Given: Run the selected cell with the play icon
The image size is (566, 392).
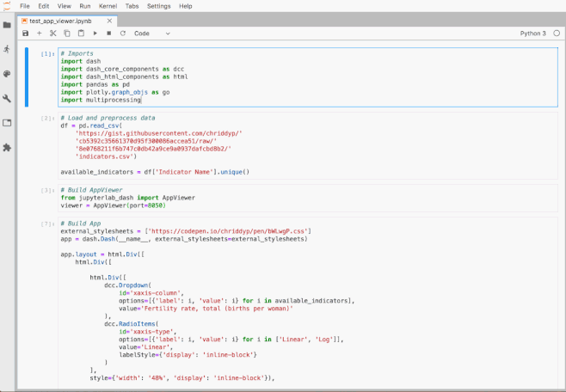Looking at the screenshot, I should coord(95,34).
